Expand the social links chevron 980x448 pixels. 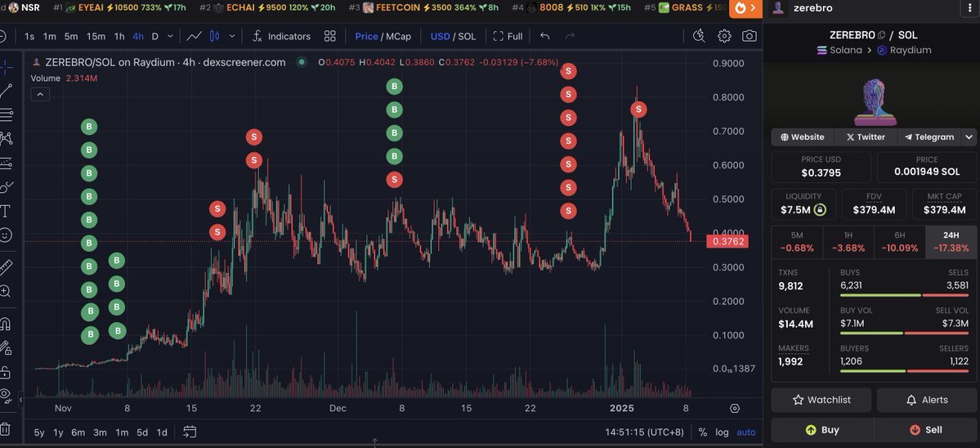(969, 137)
